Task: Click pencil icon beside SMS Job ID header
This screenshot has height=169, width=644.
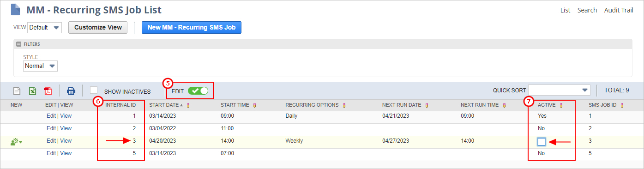Action: click(x=622, y=105)
